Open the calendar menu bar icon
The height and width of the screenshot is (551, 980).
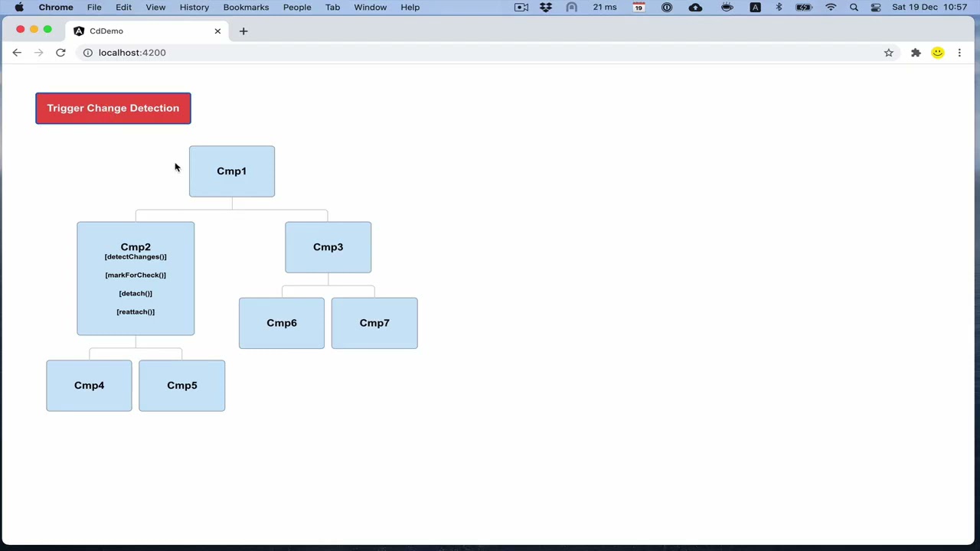coord(639,8)
